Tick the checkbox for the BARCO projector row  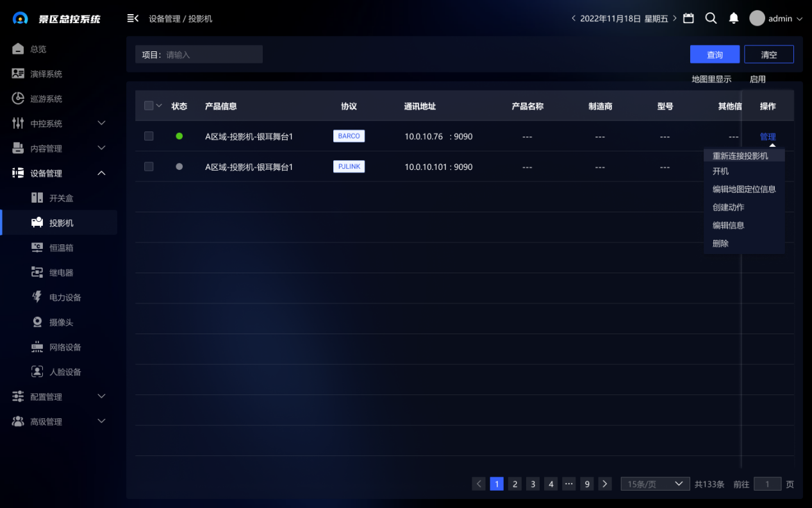pyautogui.click(x=149, y=136)
